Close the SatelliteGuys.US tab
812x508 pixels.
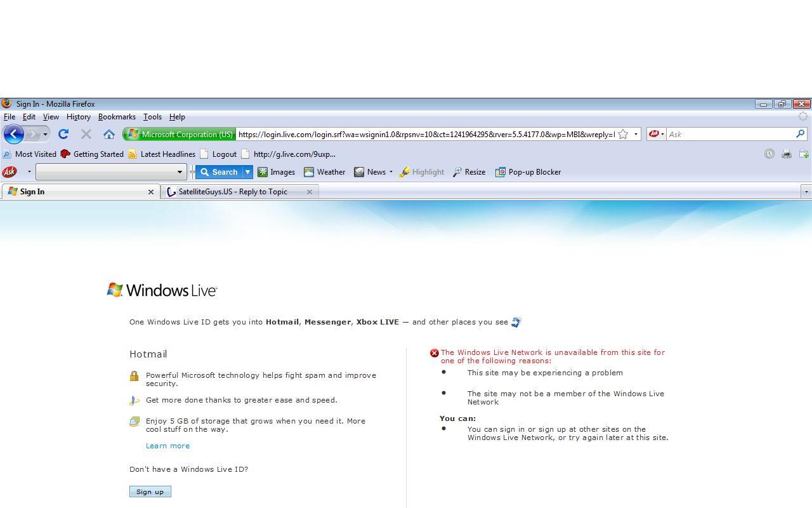[310, 192]
